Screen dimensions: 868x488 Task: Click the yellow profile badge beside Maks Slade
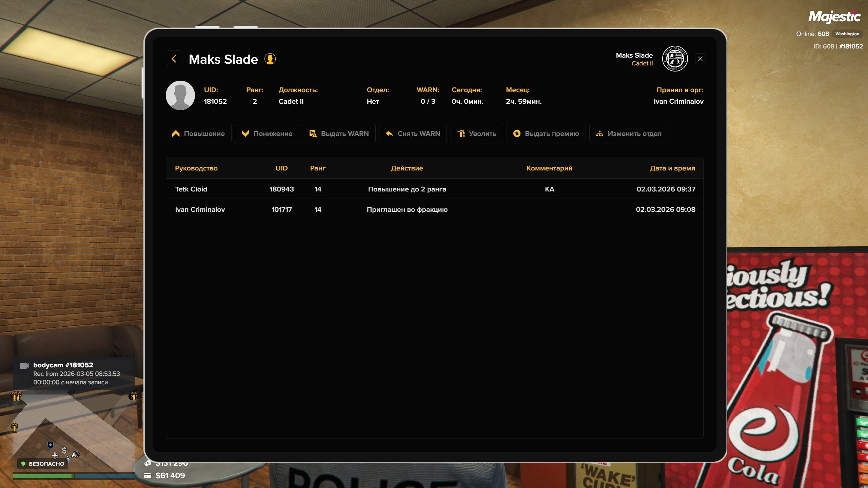coord(270,59)
